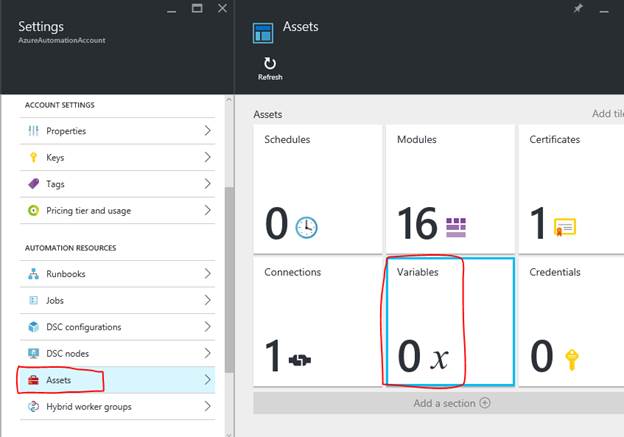Click the Variables x icon
Screen dimensions: 624x437
[x=439, y=359]
